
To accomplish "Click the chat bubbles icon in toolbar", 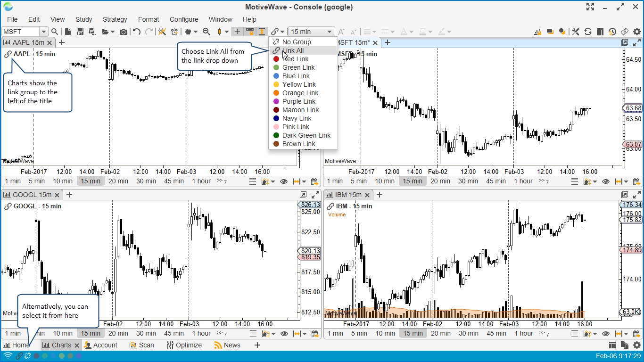I will point(550,32).
